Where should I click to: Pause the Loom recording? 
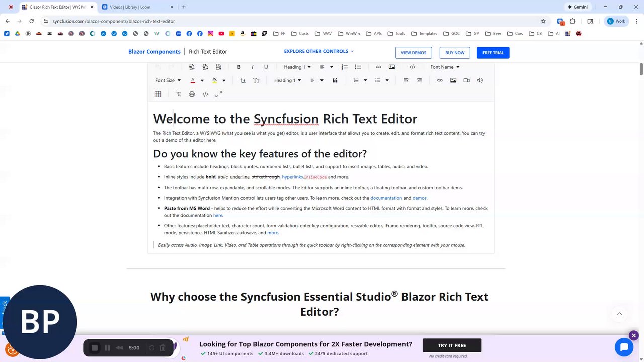click(x=107, y=348)
